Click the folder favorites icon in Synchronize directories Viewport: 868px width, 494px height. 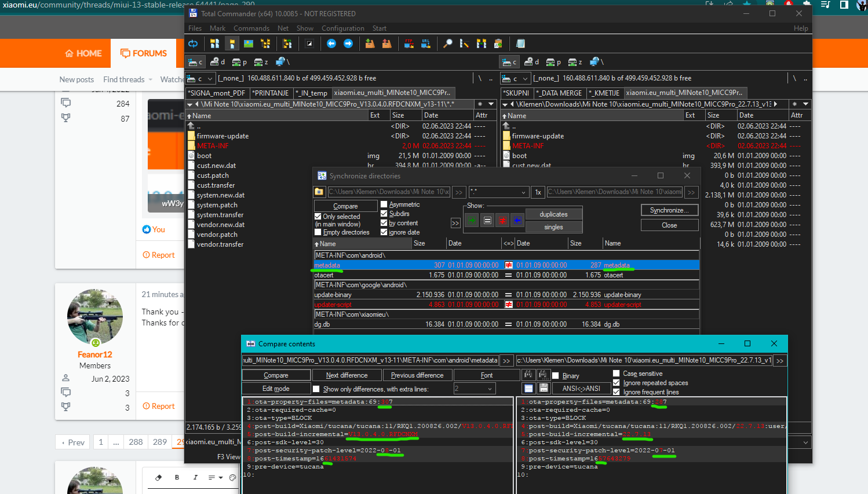pos(319,192)
